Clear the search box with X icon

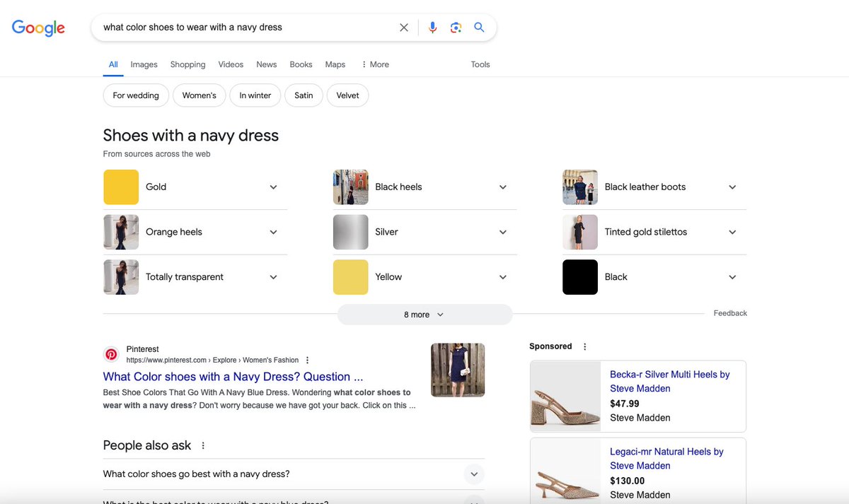[404, 28]
